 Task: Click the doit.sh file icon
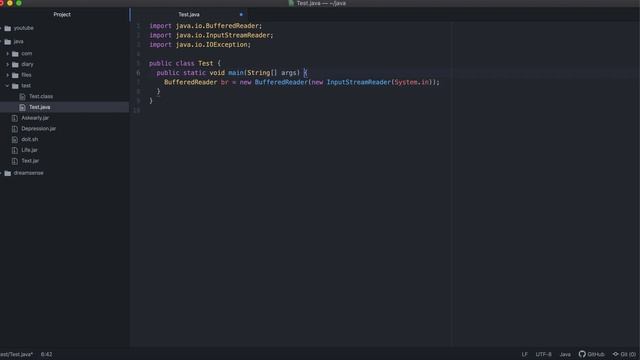(x=15, y=140)
